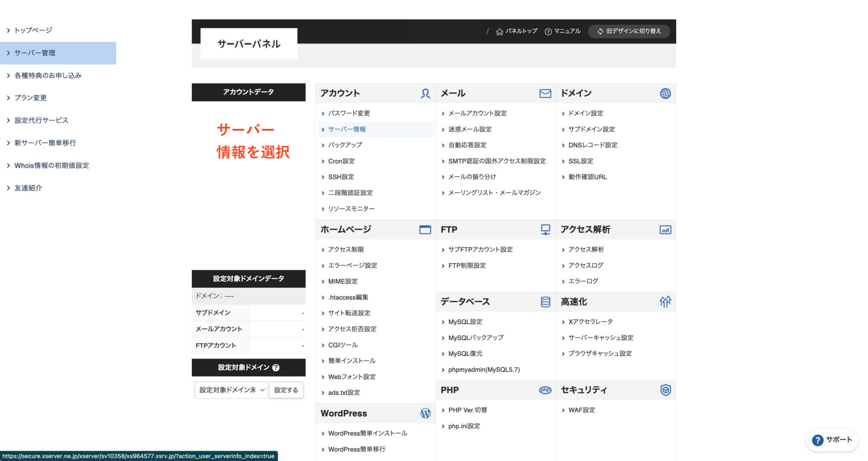868x461 pixels.
Task: Open the リソースモニター link
Action: click(x=351, y=209)
